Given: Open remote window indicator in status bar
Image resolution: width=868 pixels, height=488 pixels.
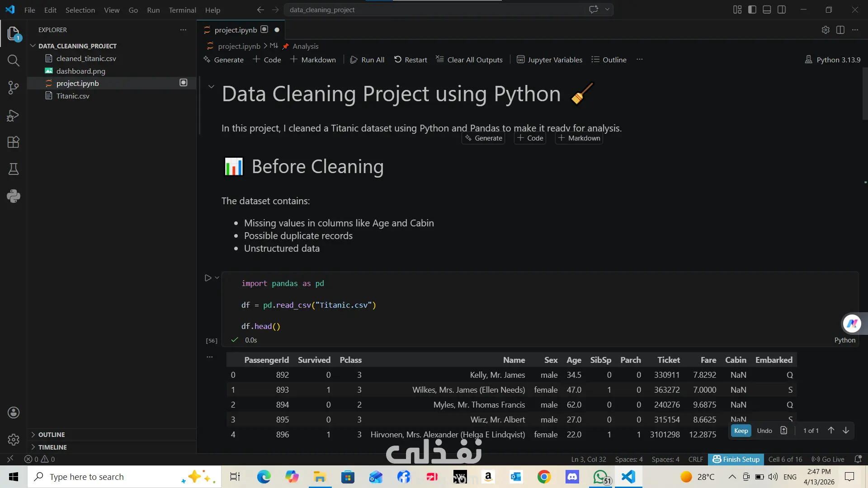Looking at the screenshot, I should click(x=10, y=459).
